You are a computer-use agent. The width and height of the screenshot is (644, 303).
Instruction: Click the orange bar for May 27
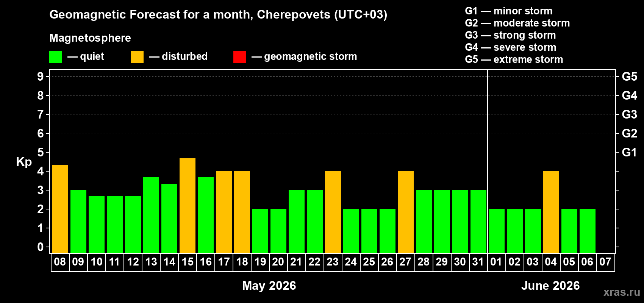pyautogui.click(x=406, y=212)
